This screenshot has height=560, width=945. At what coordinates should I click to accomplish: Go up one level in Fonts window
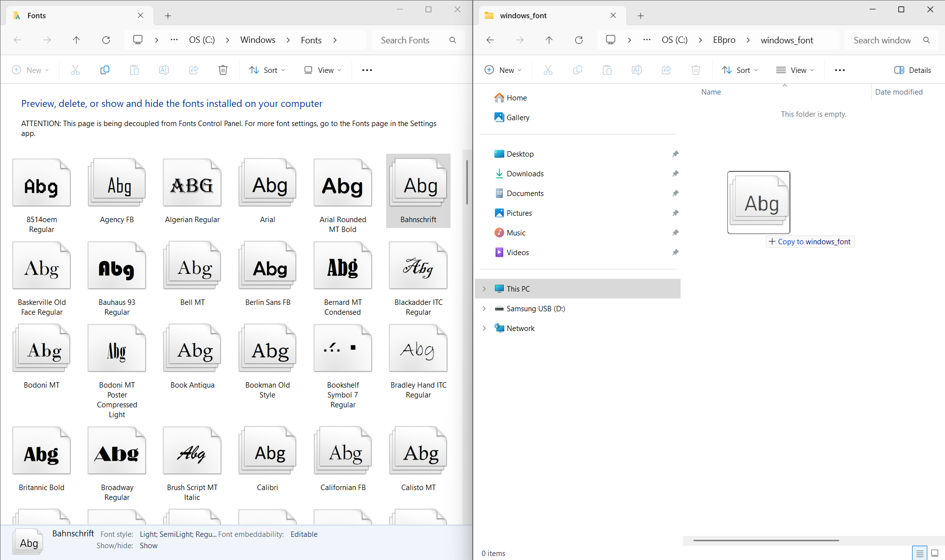(76, 40)
